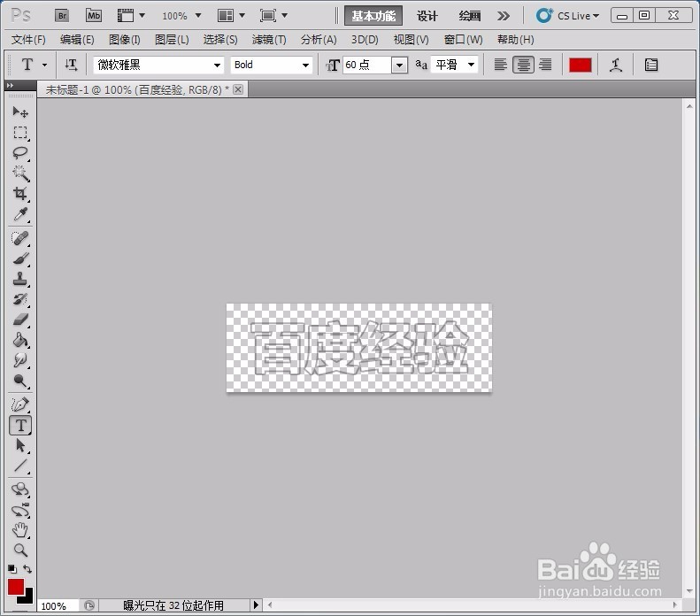
Task: Select the Path Selection tool
Action: click(x=20, y=445)
